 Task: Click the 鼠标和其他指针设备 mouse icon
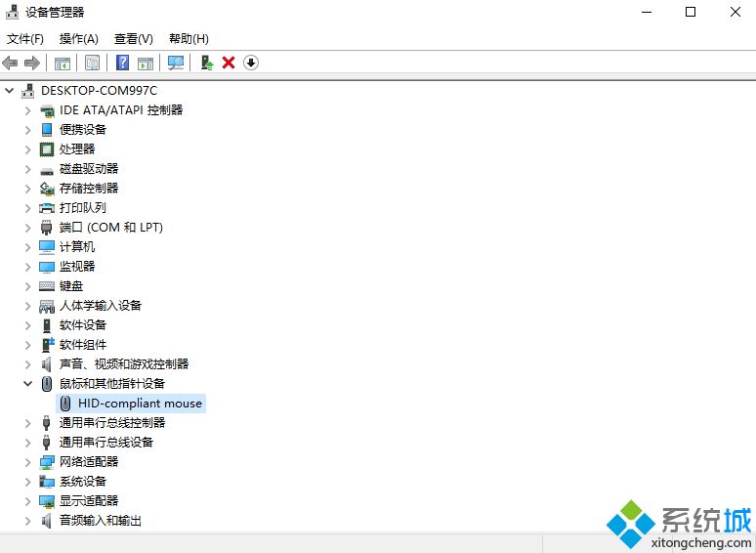click(x=47, y=384)
